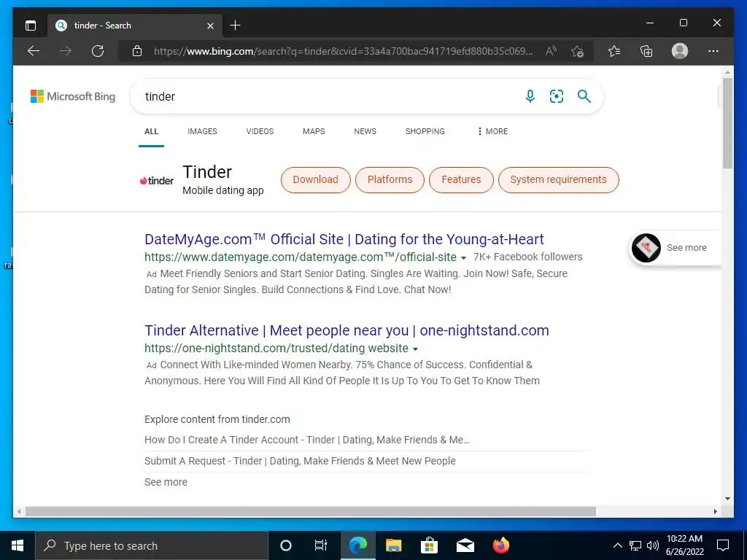Click the 7K+ Facebook followers text
Image resolution: width=747 pixels, height=560 pixels.
tap(528, 257)
